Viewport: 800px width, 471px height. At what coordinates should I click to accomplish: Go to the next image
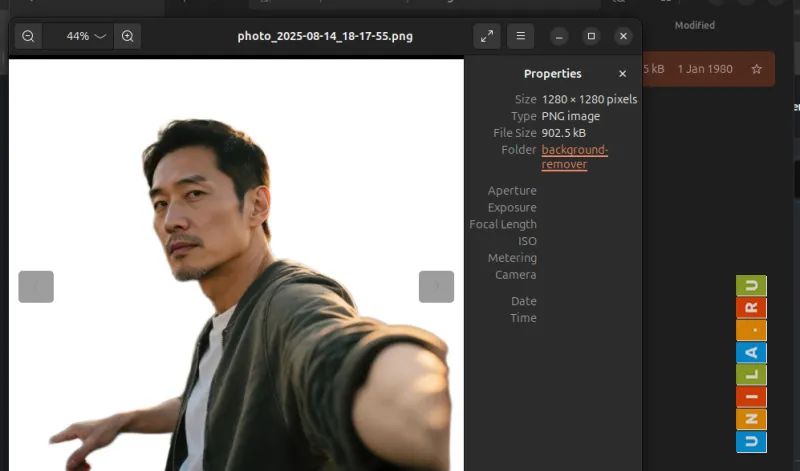pyautogui.click(x=436, y=287)
